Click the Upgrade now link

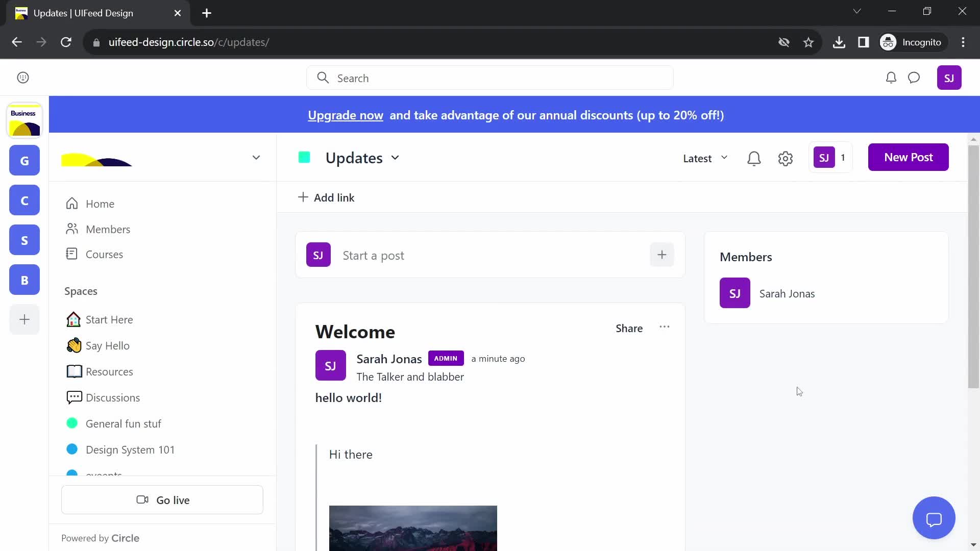coord(345,115)
